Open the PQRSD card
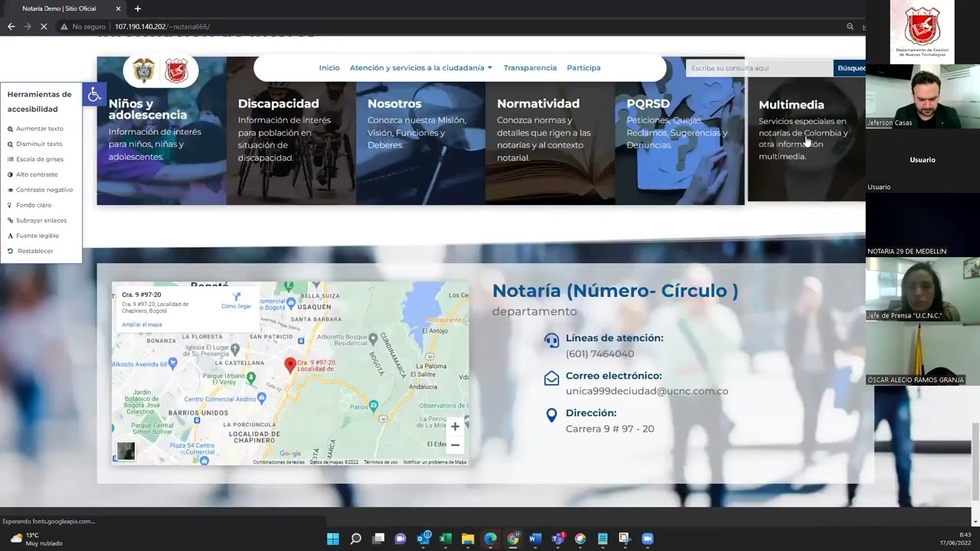 coord(679,130)
